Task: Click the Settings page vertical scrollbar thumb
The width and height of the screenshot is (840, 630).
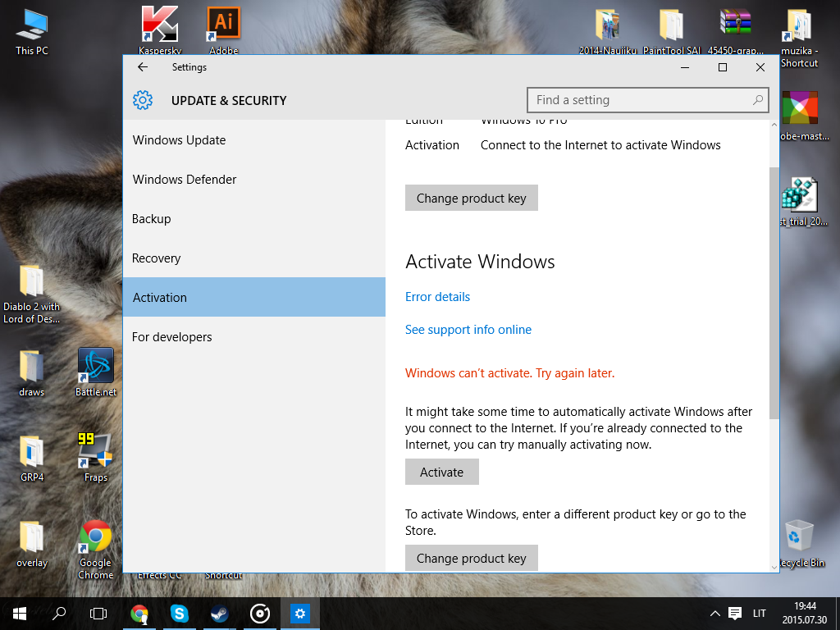Action: (774, 293)
